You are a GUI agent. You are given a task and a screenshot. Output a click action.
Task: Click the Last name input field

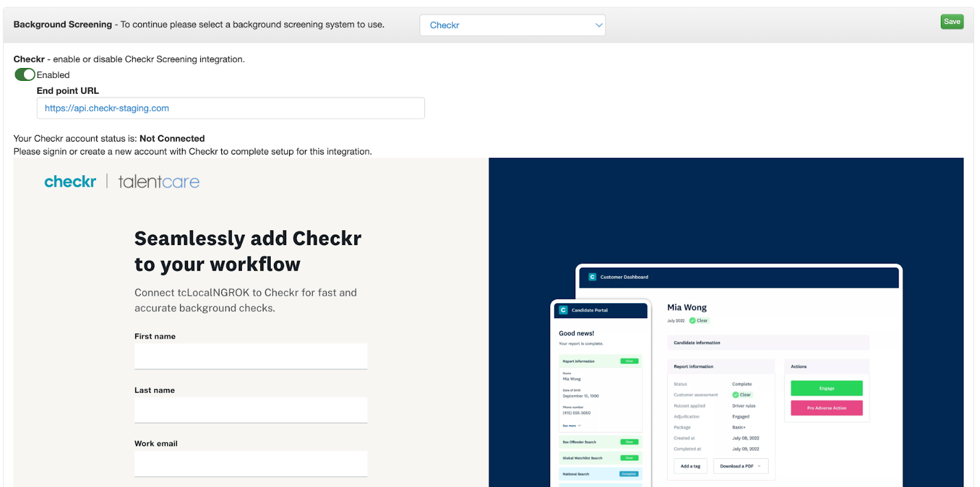(251, 410)
